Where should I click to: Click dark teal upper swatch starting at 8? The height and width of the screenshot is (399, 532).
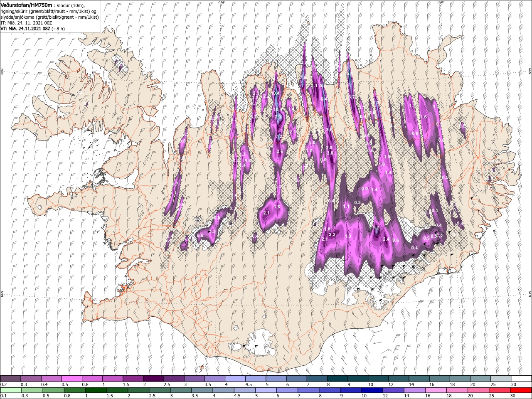[x=337, y=378]
